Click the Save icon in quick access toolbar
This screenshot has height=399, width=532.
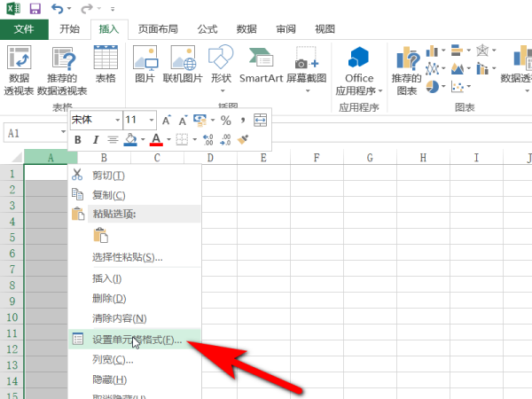click(35, 9)
